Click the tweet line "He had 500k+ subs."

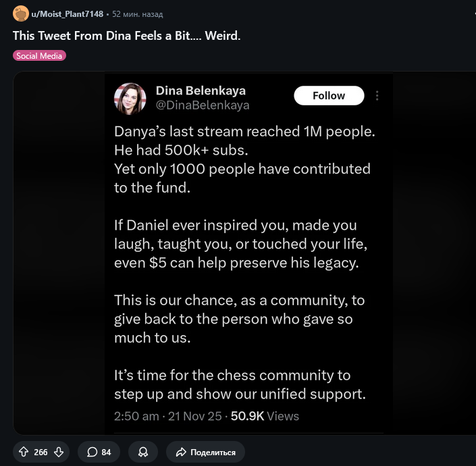pos(177,150)
